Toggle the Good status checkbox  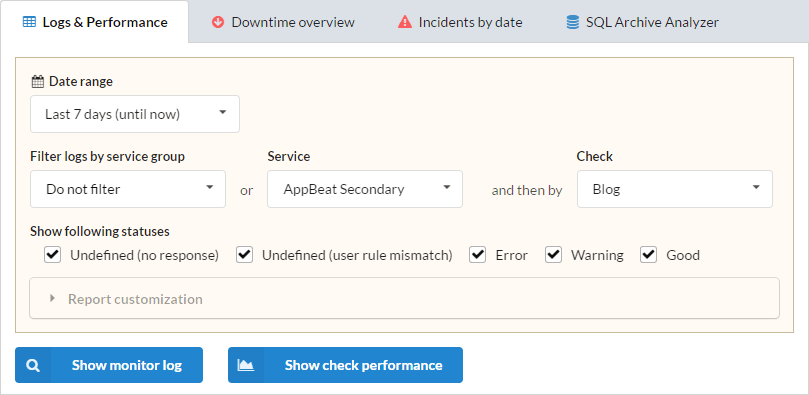pyautogui.click(x=649, y=255)
